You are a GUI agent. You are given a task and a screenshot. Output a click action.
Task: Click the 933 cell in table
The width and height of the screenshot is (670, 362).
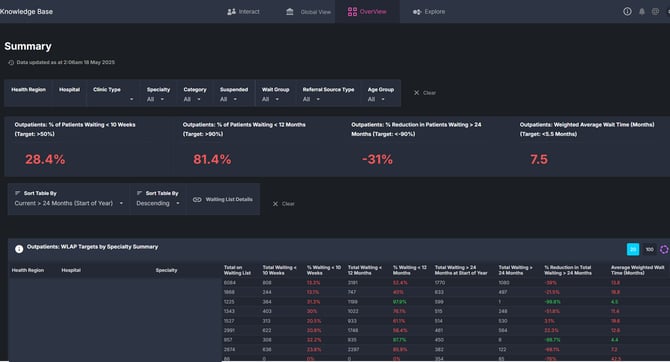click(352, 321)
